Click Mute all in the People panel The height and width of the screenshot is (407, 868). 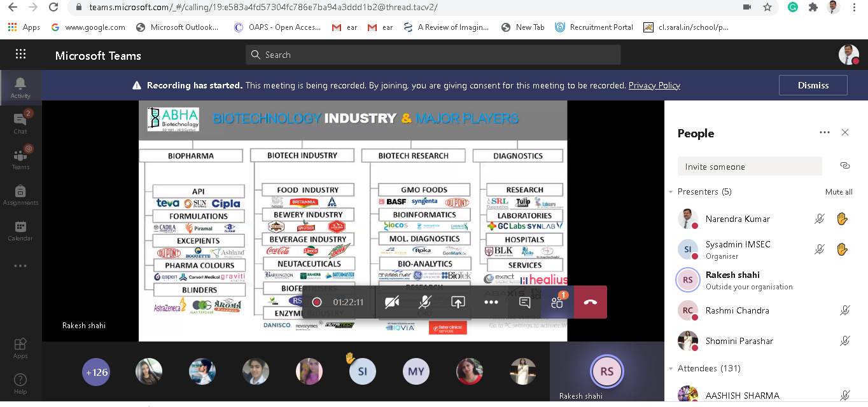[x=839, y=192]
